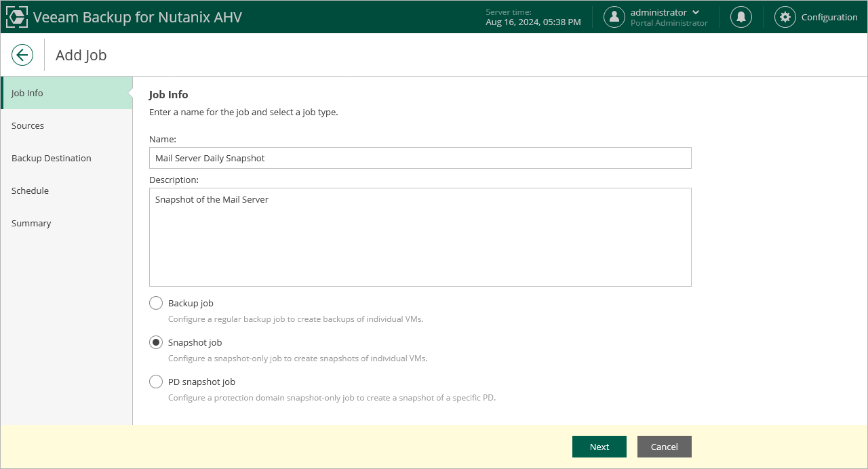Click the 'Snapshot job' label text
This screenshot has width=868, height=469.
click(195, 342)
